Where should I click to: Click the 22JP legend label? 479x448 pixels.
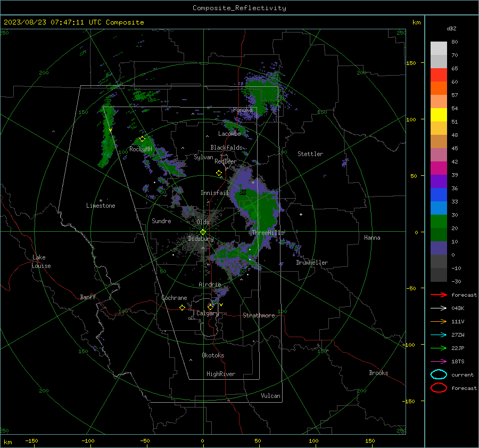[x=458, y=348]
